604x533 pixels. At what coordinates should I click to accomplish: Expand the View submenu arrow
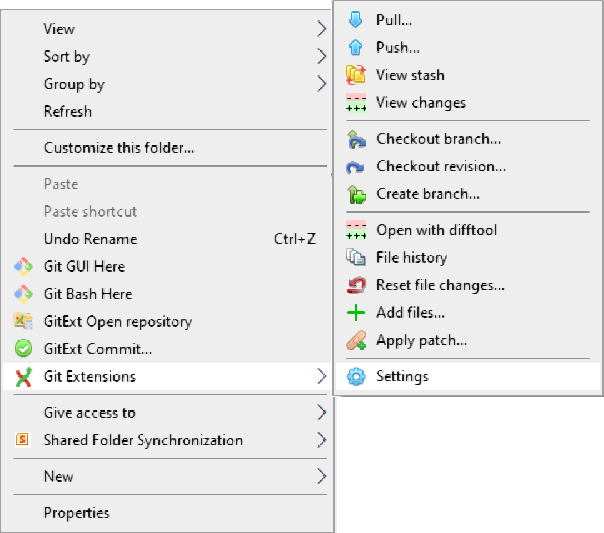[x=322, y=29]
